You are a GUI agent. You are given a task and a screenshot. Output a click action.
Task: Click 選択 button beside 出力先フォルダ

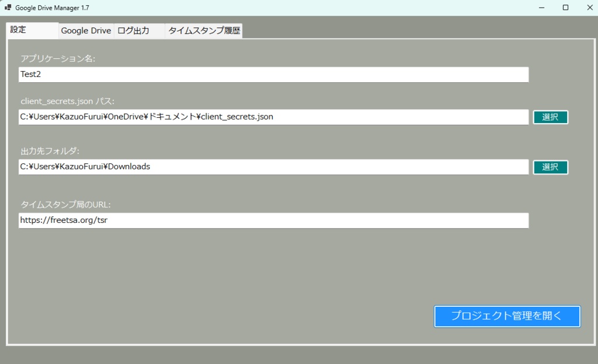pos(550,167)
